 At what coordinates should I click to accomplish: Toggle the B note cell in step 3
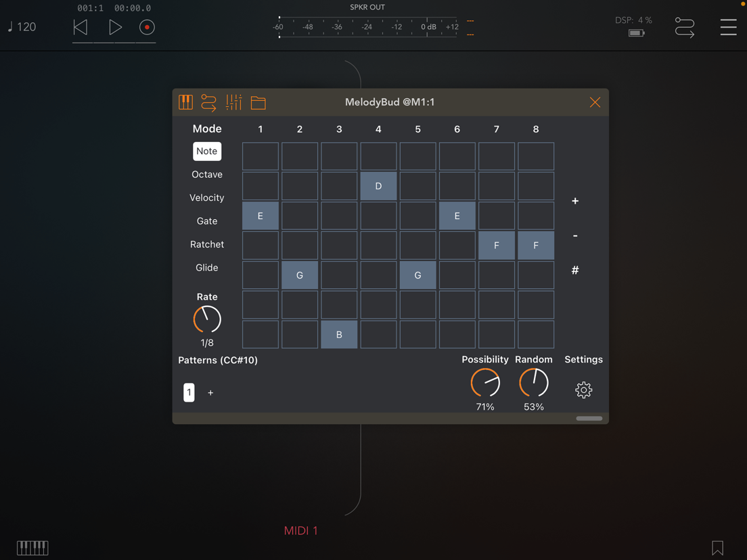click(339, 334)
